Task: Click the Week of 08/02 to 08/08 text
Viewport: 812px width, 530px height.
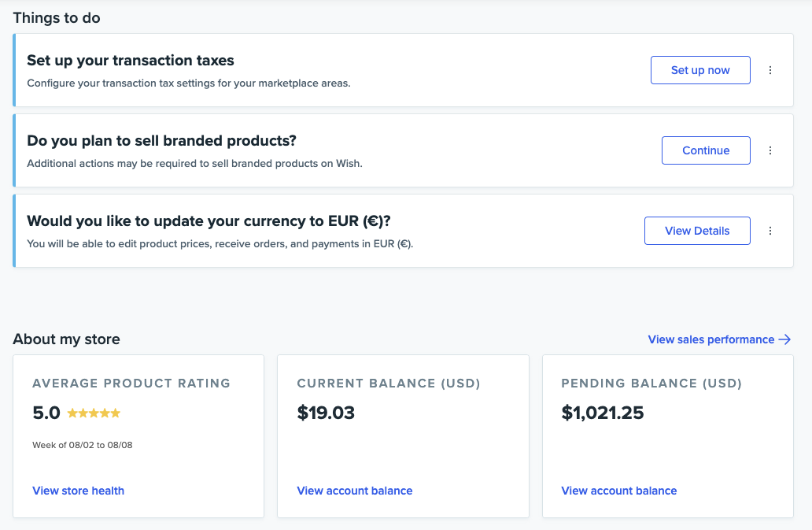Action: [x=81, y=444]
